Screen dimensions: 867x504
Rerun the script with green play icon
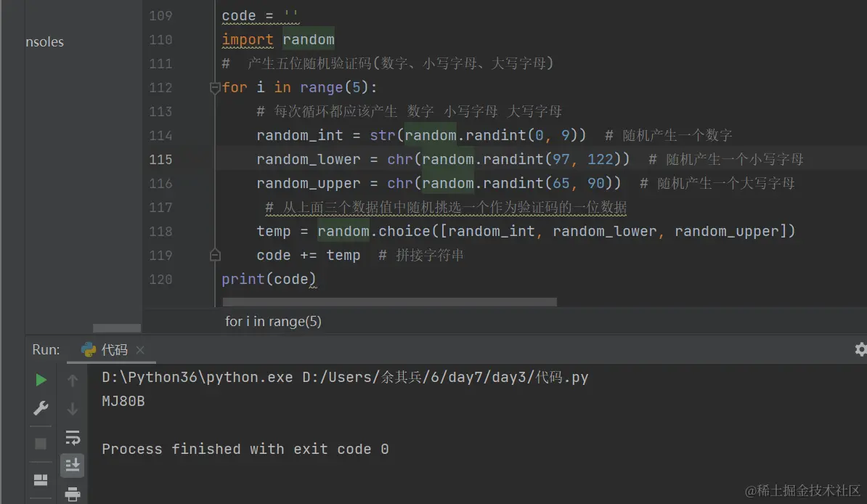(x=41, y=380)
